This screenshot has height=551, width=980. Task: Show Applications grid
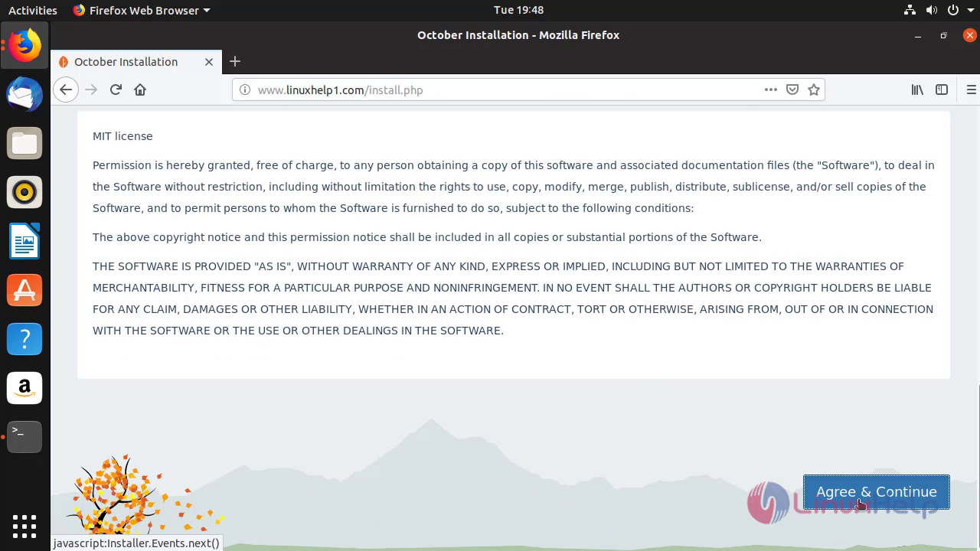coord(24,526)
